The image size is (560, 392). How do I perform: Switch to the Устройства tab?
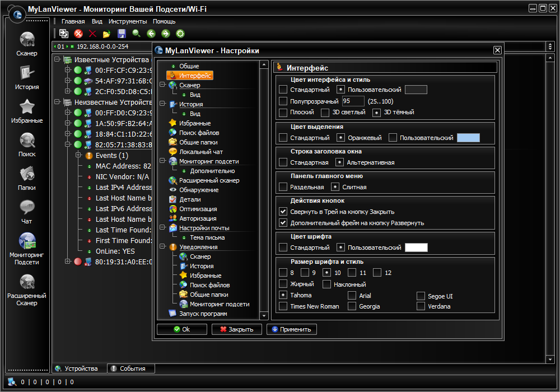[x=80, y=368]
